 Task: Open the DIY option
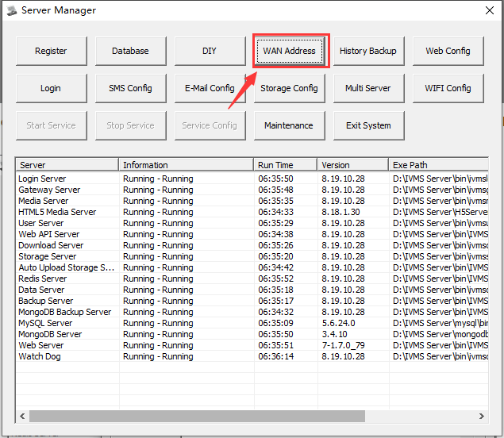click(210, 51)
